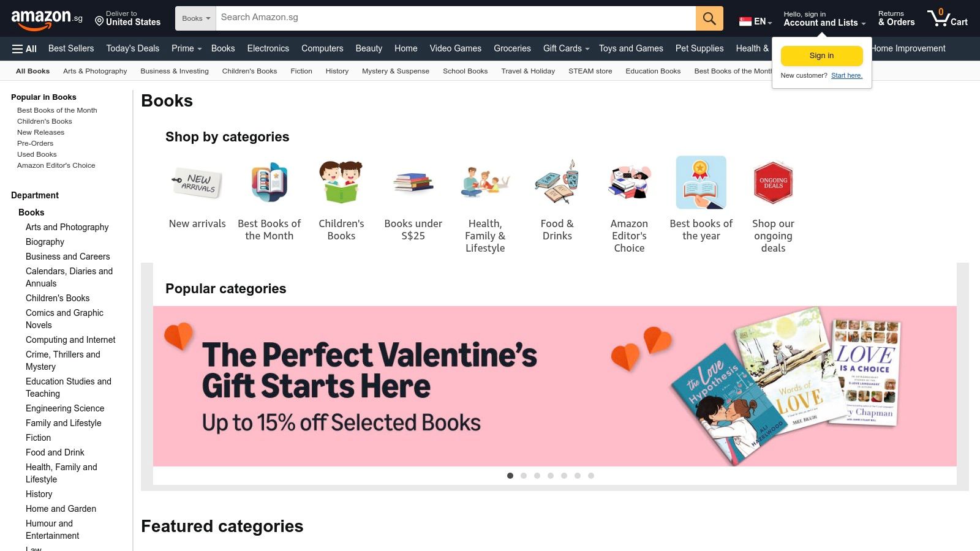Screen dimensions: 980x551
Task: Open Books under S$25 using its icon
Action: coord(413,182)
